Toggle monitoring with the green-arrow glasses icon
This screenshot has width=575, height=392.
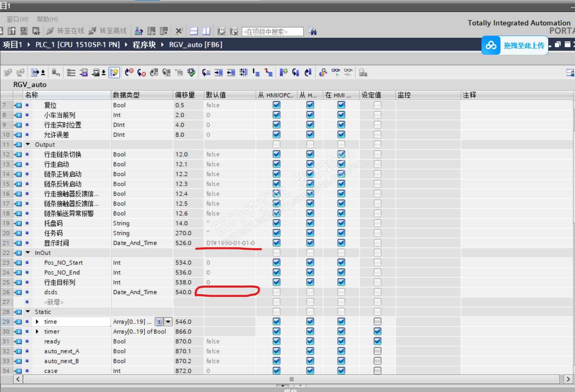(x=336, y=73)
